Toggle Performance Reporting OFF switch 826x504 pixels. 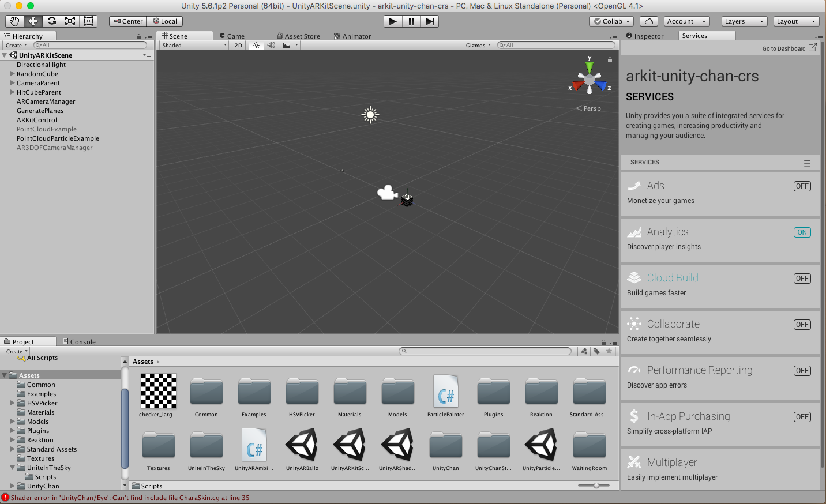coord(802,371)
